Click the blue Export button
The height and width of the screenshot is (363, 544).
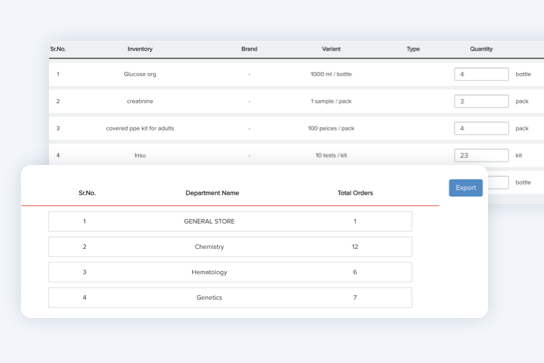pyautogui.click(x=466, y=188)
